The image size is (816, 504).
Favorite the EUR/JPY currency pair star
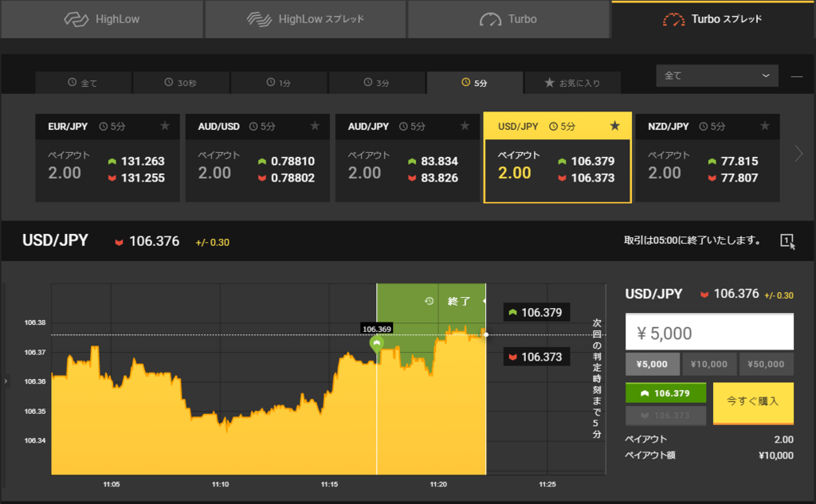tap(166, 126)
